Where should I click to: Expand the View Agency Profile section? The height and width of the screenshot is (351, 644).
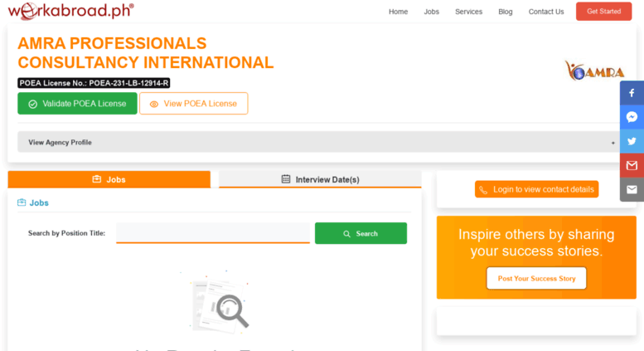click(x=318, y=142)
